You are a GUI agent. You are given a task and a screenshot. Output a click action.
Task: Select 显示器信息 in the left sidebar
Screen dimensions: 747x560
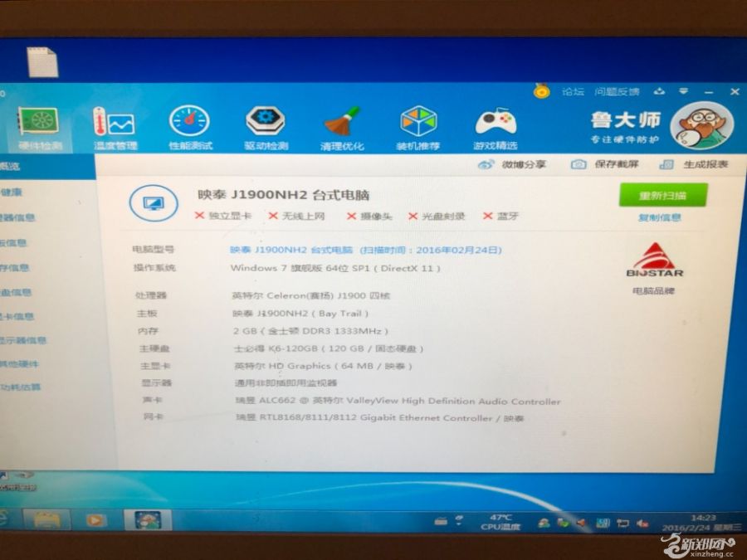click(23, 340)
